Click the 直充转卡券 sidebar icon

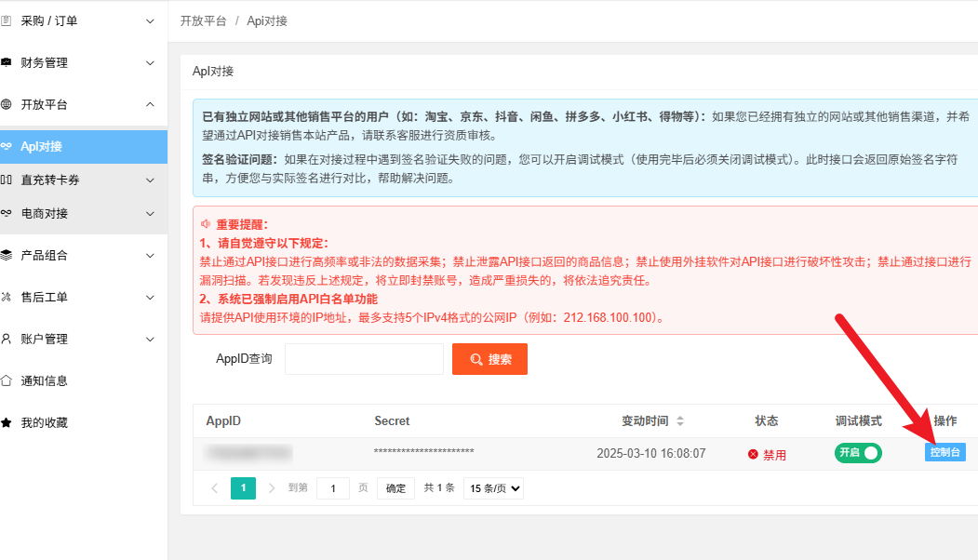click(7, 180)
